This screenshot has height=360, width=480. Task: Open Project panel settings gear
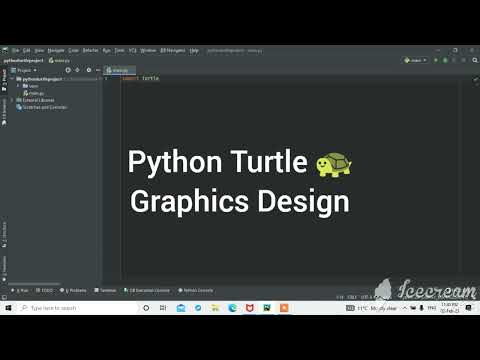tap(89, 70)
